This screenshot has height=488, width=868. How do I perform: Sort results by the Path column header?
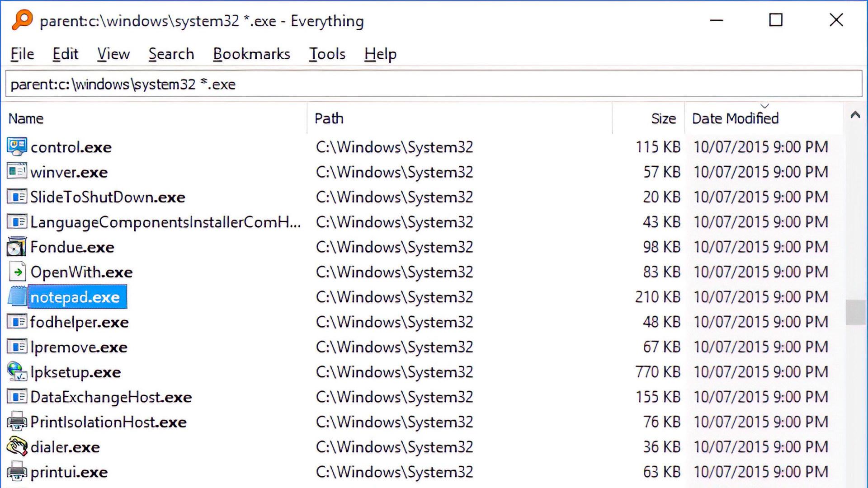[460, 118]
